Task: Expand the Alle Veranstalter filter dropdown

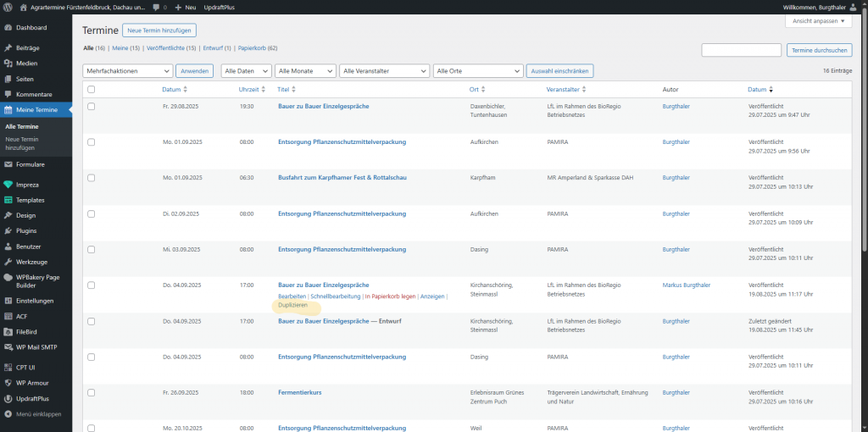Action: [383, 71]
